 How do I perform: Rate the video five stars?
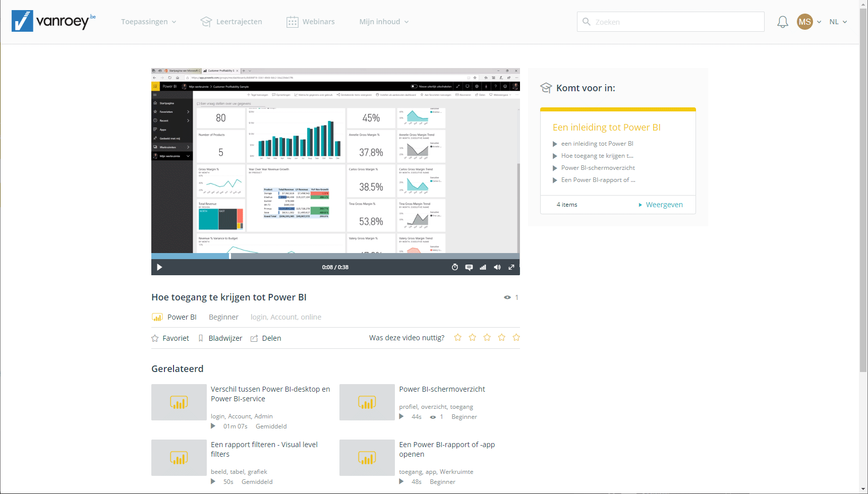(516, 337)
